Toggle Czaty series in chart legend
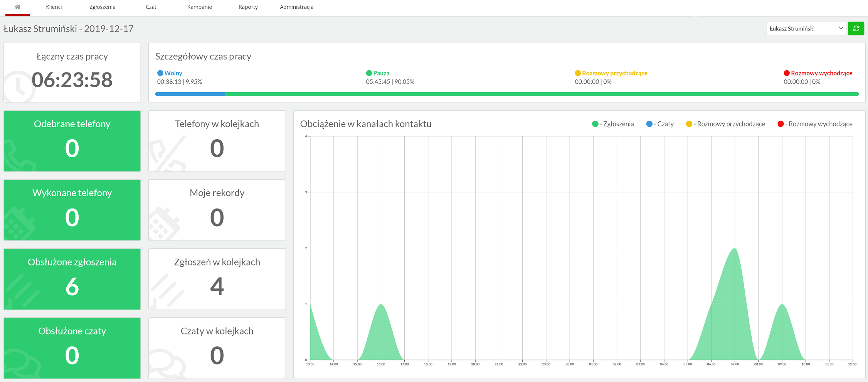The image size is (868, 382). coord(660,124)
